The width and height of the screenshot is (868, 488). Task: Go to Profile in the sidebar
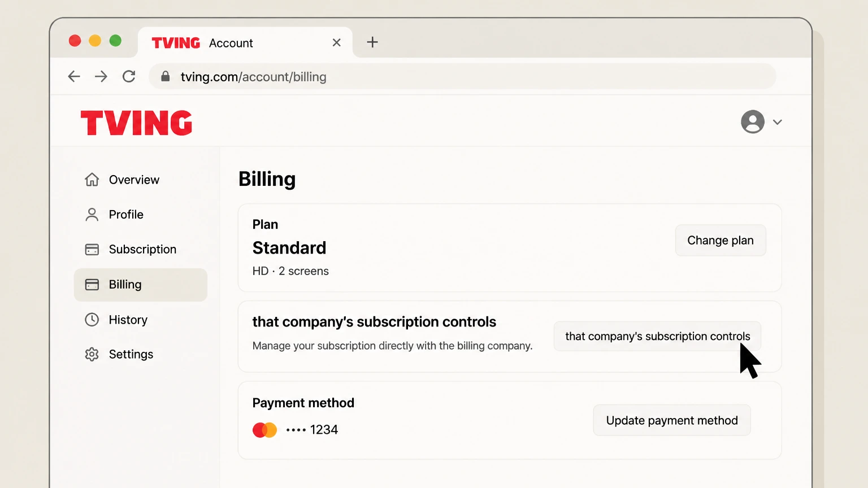141,215
